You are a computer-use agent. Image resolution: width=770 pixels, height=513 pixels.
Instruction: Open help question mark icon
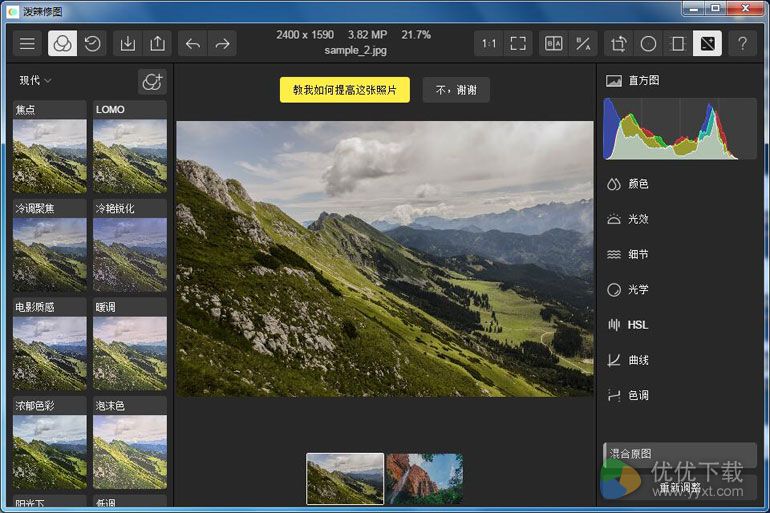click(742, 44)
